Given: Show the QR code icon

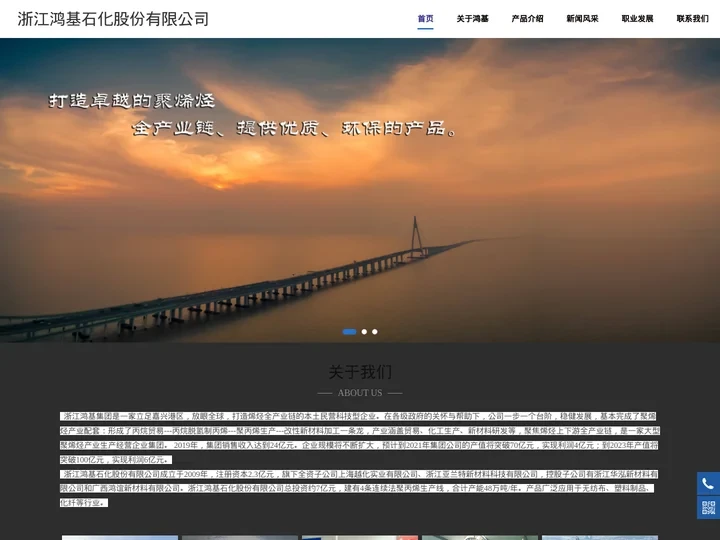Looking at the screenshot, I should click(x=708, y=507).
